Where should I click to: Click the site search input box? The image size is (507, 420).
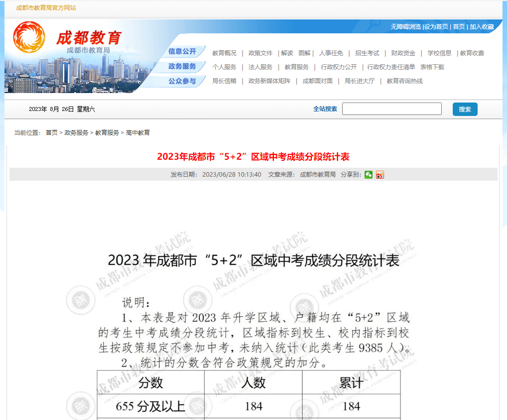point(391,108)
